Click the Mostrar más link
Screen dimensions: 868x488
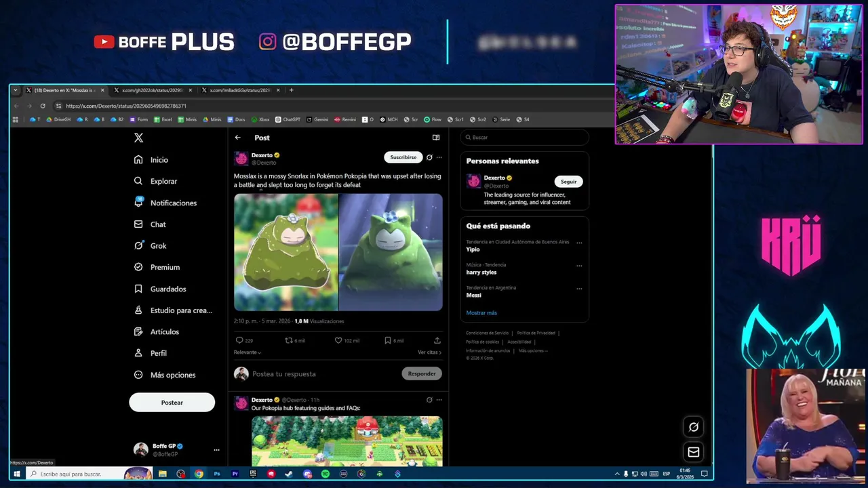[x=481, y=313]
